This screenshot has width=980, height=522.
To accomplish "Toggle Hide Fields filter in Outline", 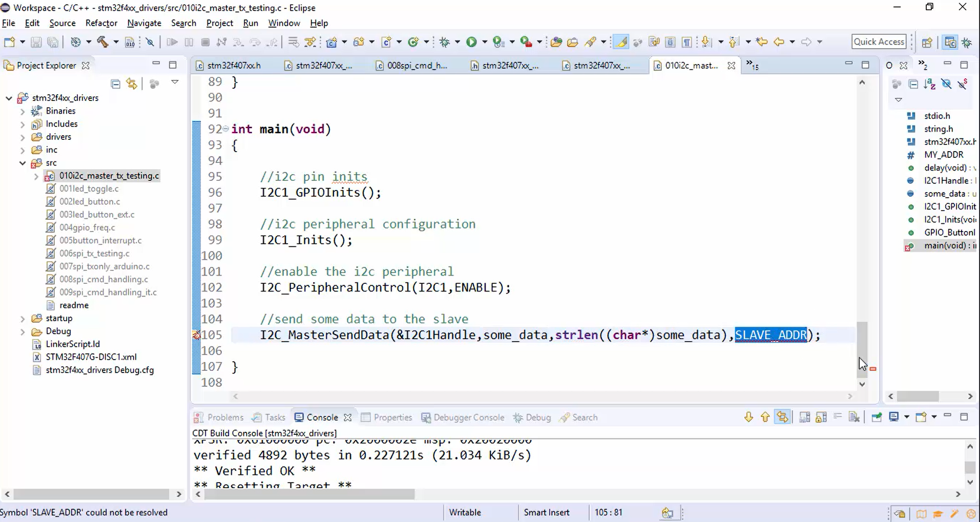I will coord(946,84).
